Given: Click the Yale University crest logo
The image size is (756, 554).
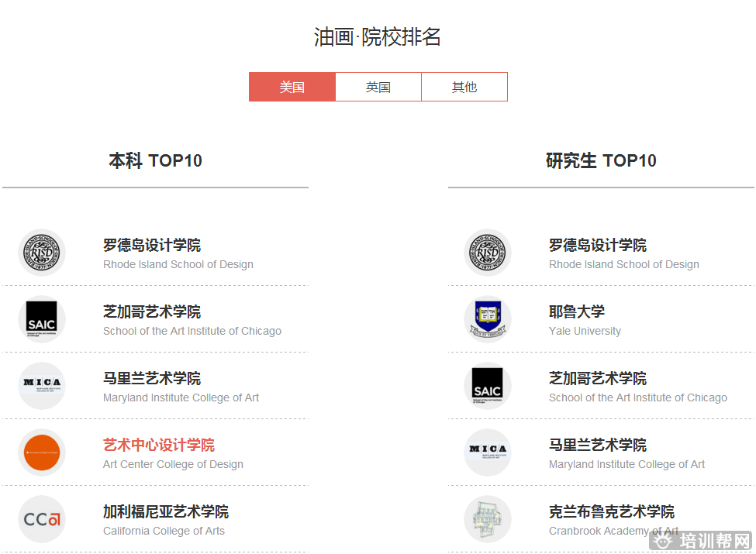Looking at the screenshot, I should 488,319.
